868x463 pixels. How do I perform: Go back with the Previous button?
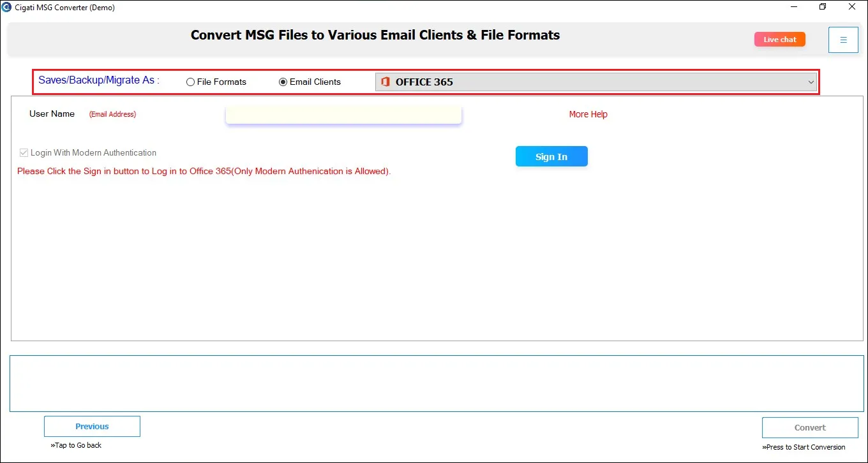92,427
